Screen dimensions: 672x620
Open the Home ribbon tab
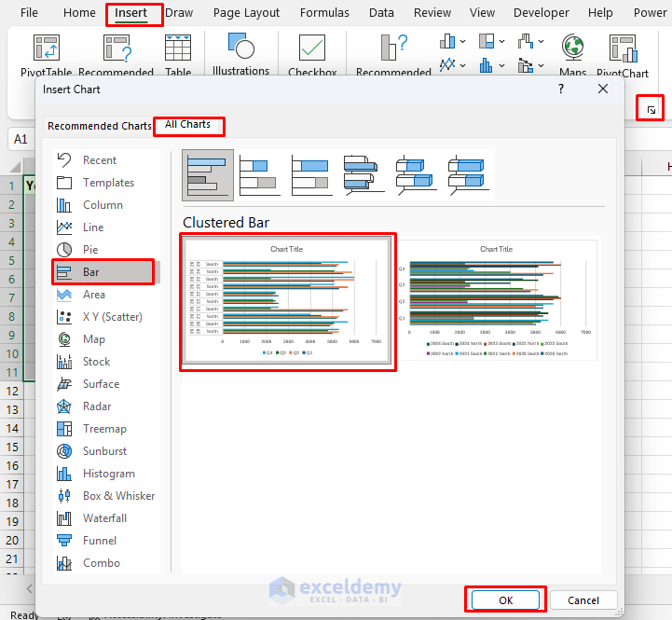pyautogui.click(x=79, y=13)
